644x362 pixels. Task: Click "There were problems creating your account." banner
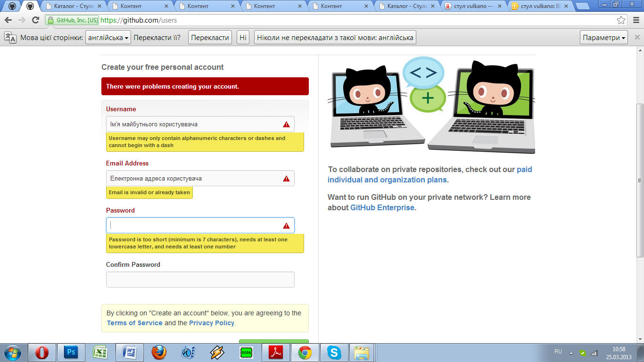[205, 86]
